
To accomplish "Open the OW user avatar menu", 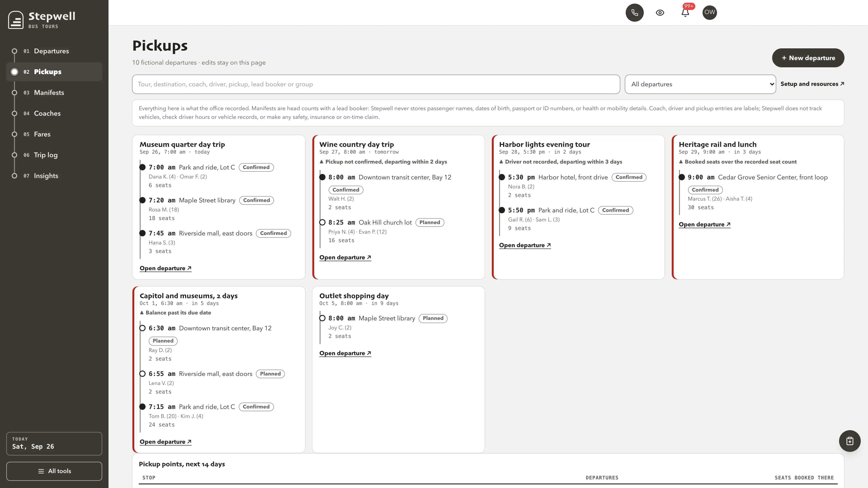I will tap(710, 12).
